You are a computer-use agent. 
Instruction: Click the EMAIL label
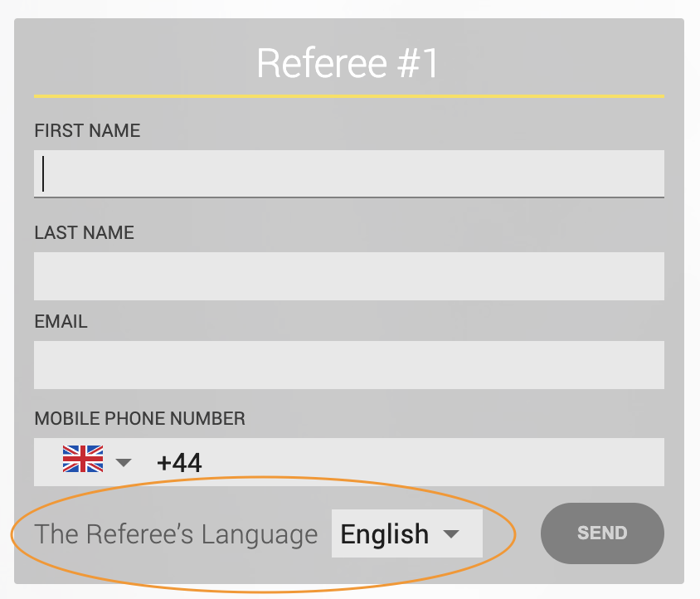tap(61, 322)
